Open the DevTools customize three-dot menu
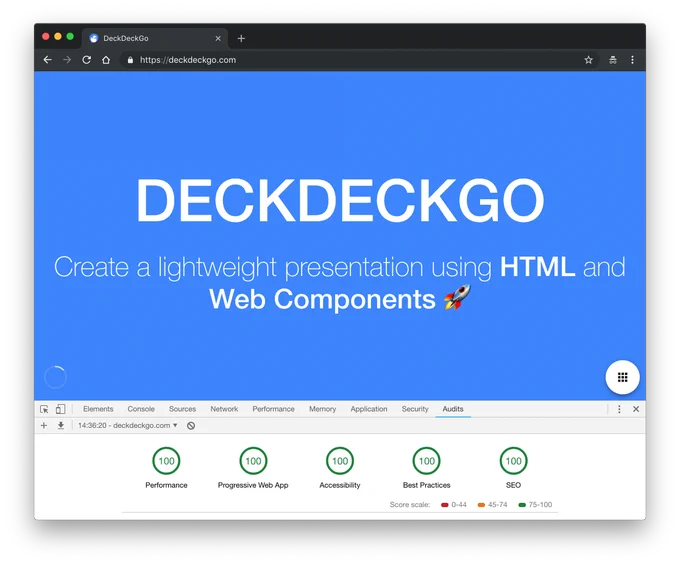Image resolution: width=680 pixels, height=565 pixels. pyautogui.click(x=619, y=409)
